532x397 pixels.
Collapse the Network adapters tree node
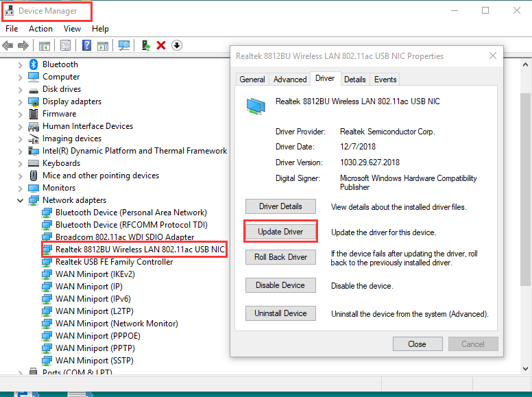[x=20, y=200]
